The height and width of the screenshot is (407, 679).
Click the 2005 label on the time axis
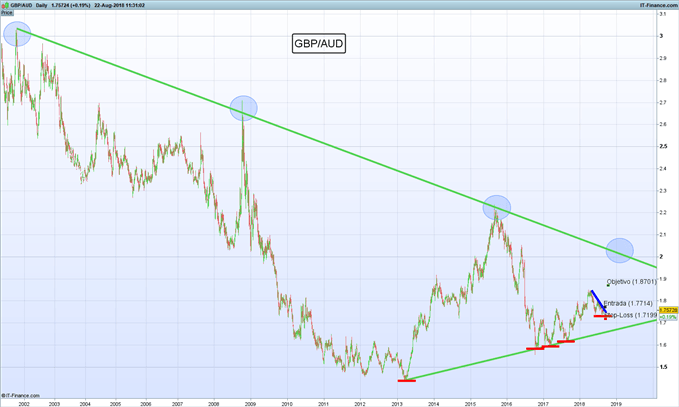115,404
